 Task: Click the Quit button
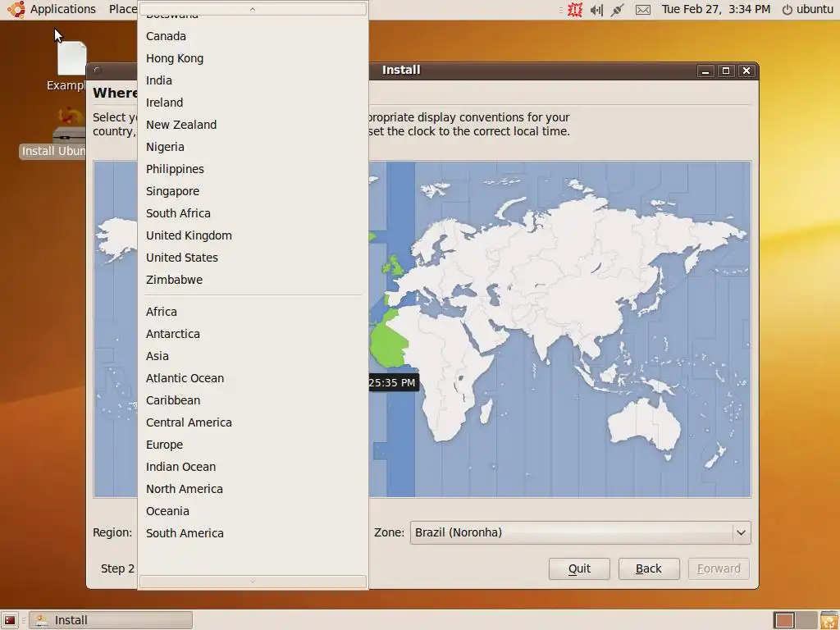[x=579, y=568]
